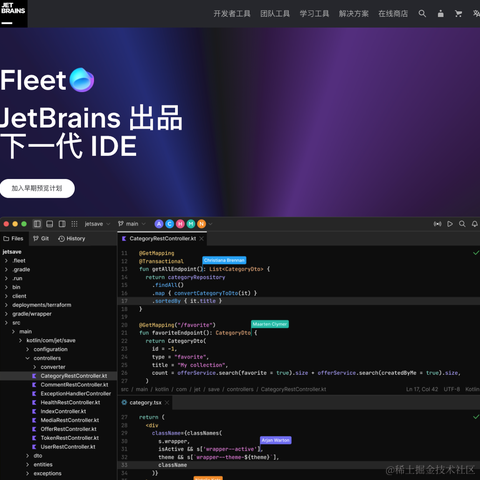Expand the dto folder
The image size is (480, 480).
[x=27, y=456]
